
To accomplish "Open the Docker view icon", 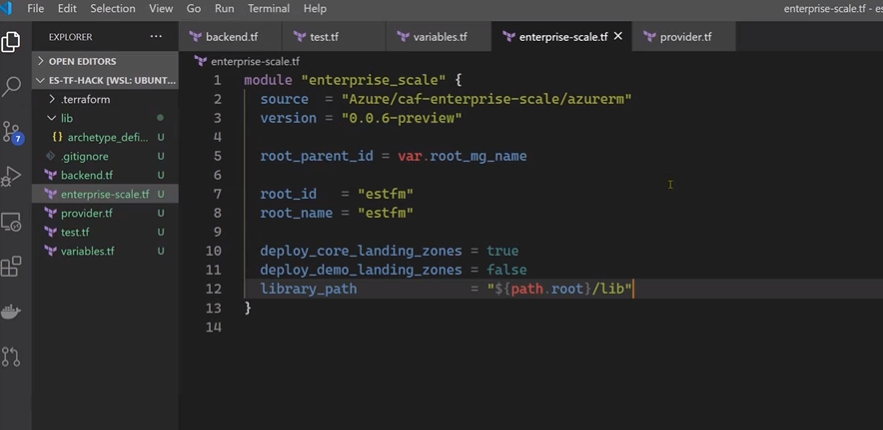I will (12, 312).
